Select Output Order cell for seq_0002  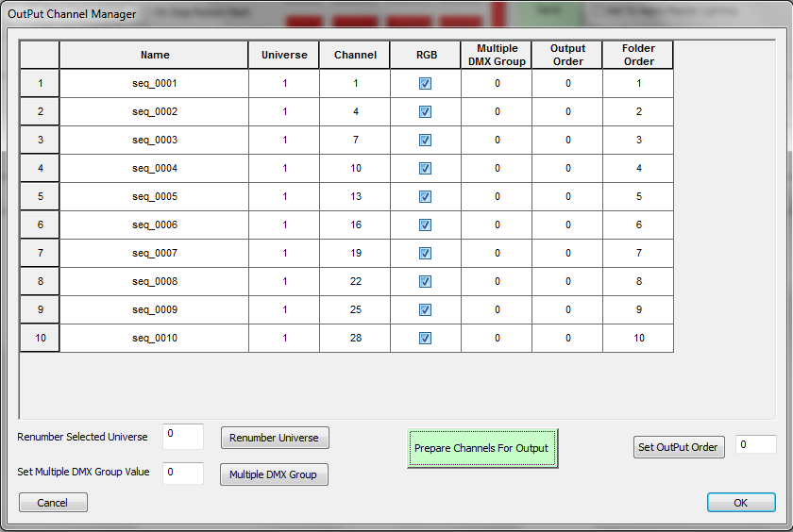pyautogui.click(x=567, y=111)
